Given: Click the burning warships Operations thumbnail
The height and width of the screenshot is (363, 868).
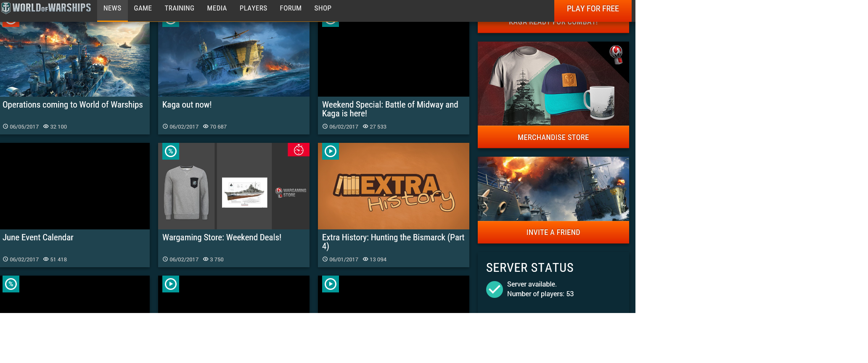Looking at the screenshot, I should pos(75,59).
